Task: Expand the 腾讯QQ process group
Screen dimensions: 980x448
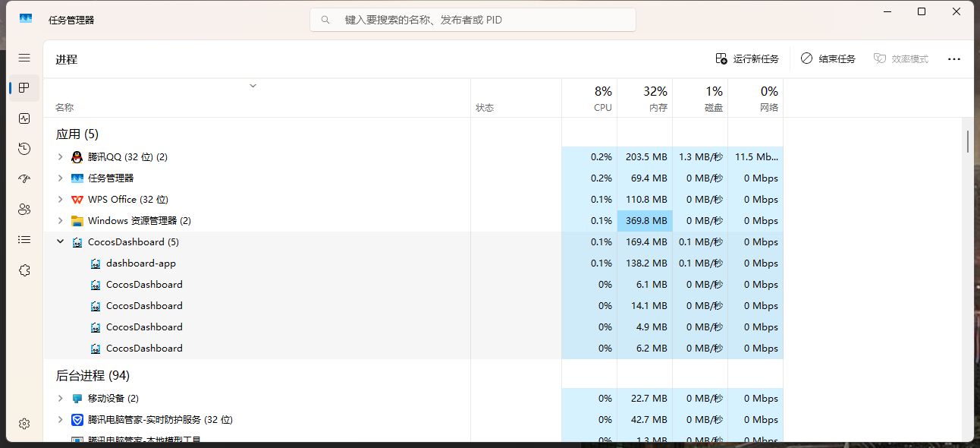Action: coord(61,157)
